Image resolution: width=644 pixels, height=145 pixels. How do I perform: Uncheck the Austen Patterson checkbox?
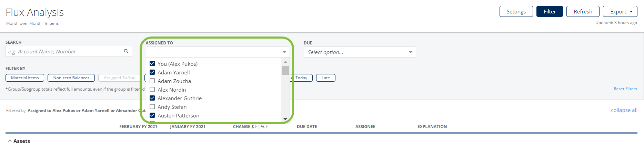coord(152,115)
